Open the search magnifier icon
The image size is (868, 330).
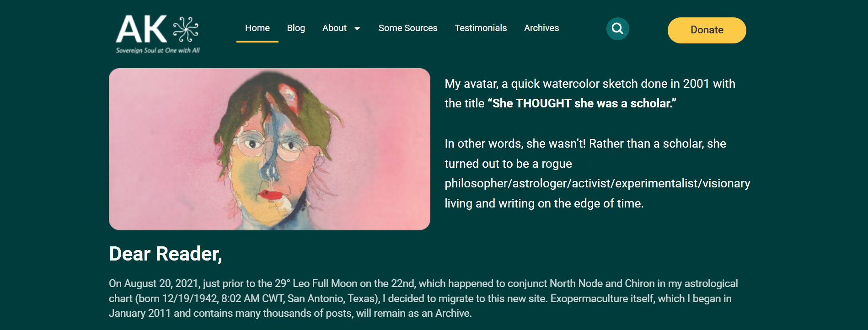coord(617,29)
